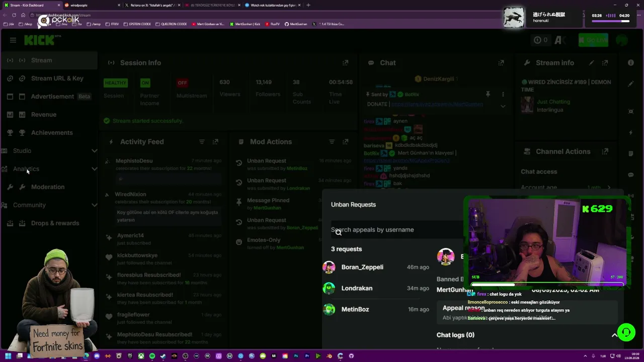Image resolution: width=644 pixels, height=362 pixels.
Task: Expand the pinned DONATE message
Action: (x=503, y=106)
